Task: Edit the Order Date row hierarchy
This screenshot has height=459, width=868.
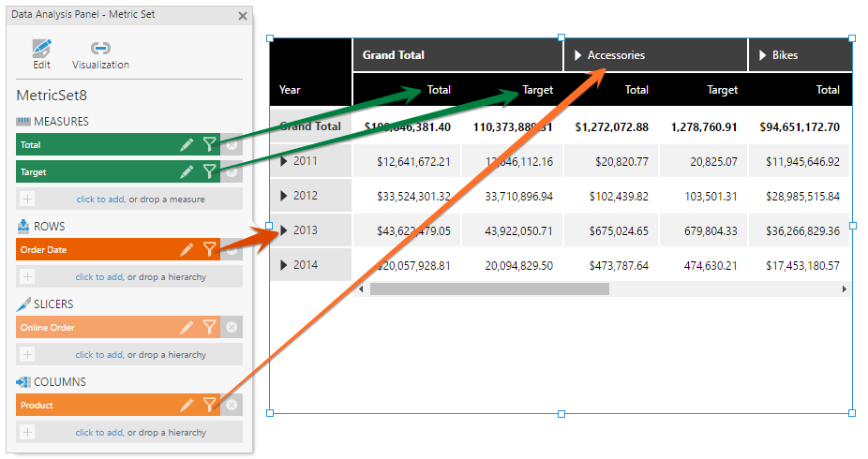Action: click(x=187, y=250)
